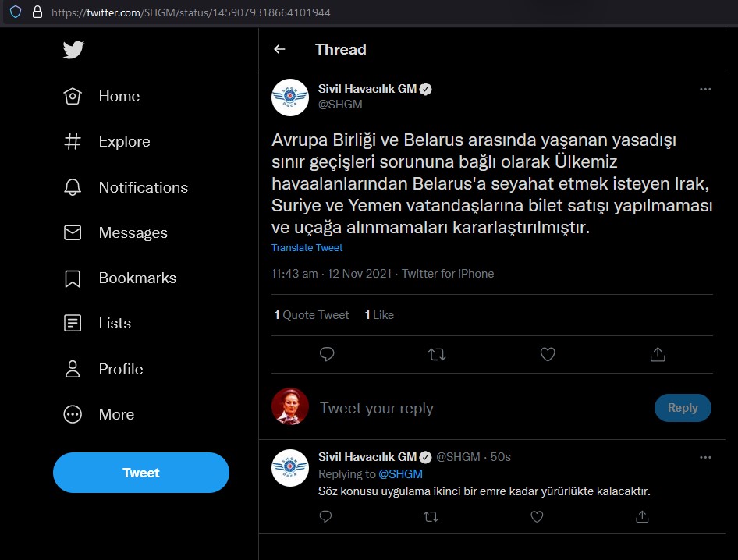Click the Explore hashtag icon
Viewport: 738px width, 560px height.
tap(73, 142)
